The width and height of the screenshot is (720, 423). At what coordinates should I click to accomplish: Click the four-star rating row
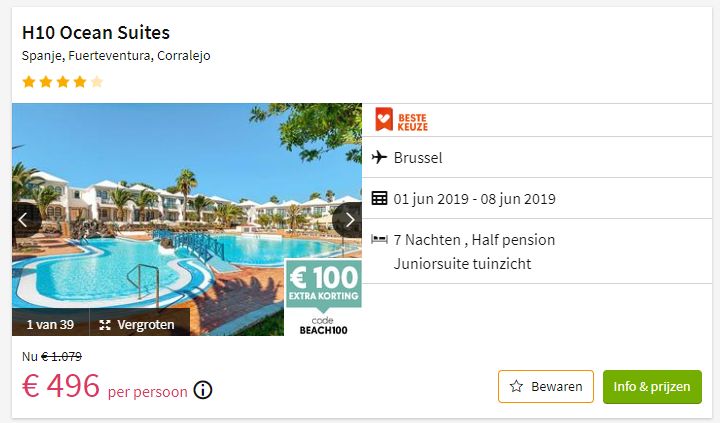pos(62,82)
